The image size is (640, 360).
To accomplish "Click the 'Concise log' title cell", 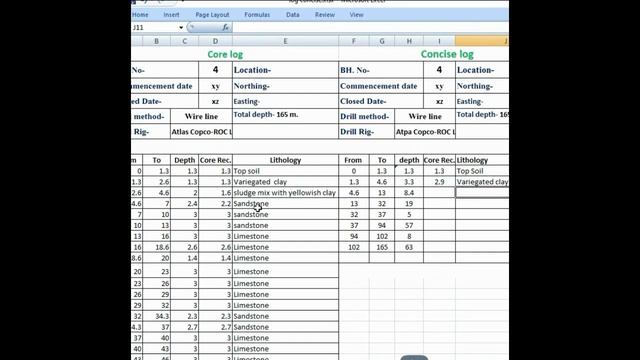I will [x=447, y=54].
